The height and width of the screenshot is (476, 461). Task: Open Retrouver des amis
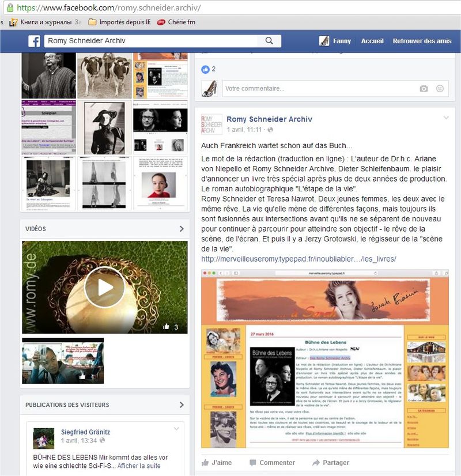(422, 41)
